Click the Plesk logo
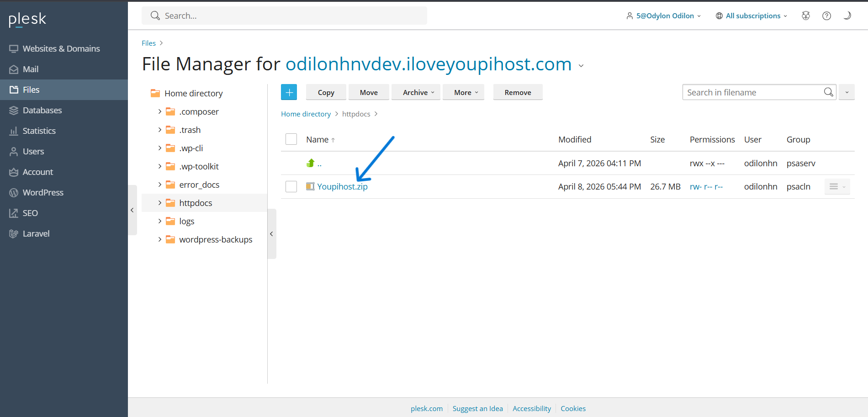 27,19
